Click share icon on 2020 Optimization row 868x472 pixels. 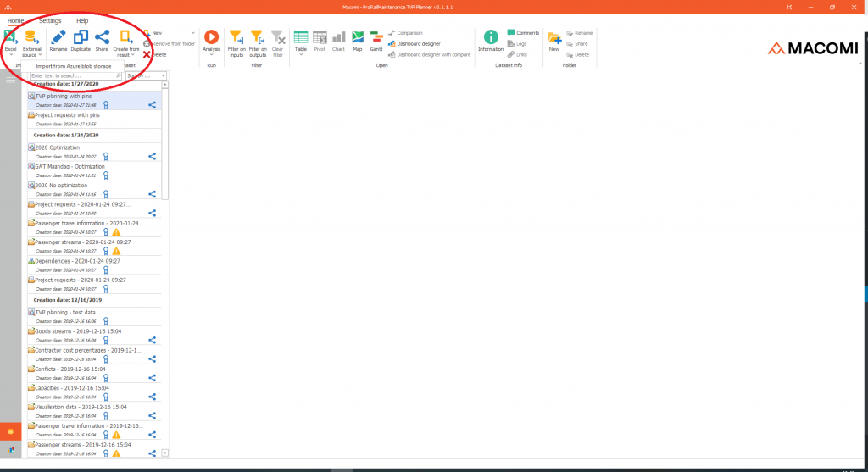[153, 156]
